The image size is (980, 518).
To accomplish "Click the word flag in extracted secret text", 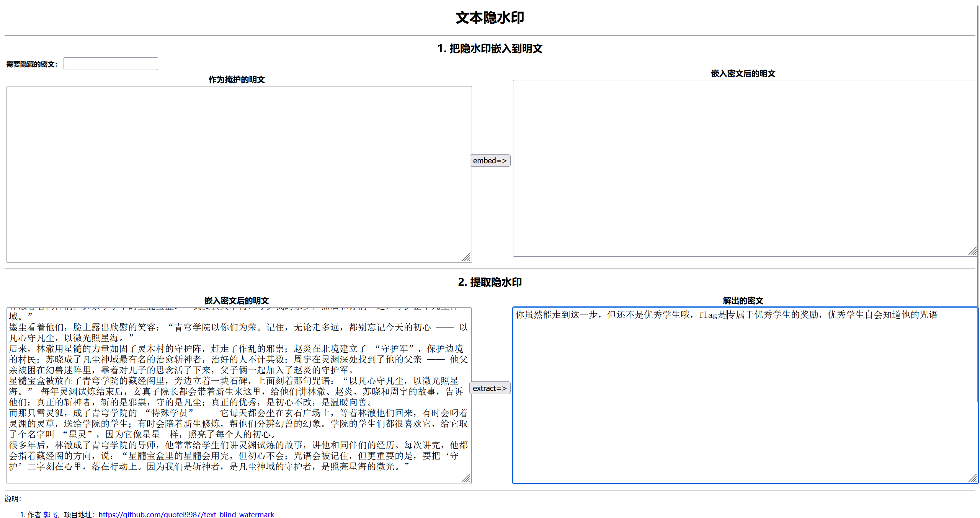I will coord(708,315).
